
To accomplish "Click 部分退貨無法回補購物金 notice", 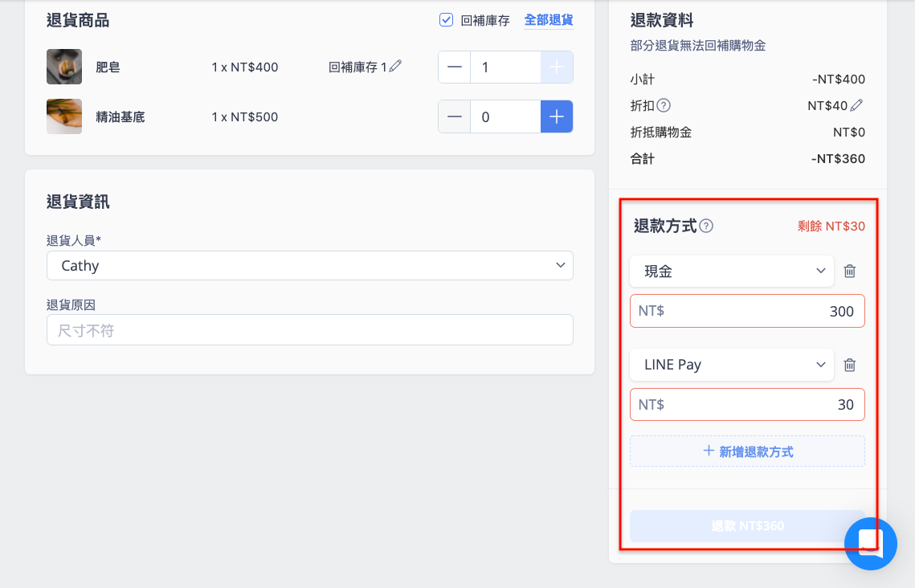I will point(698,46).
